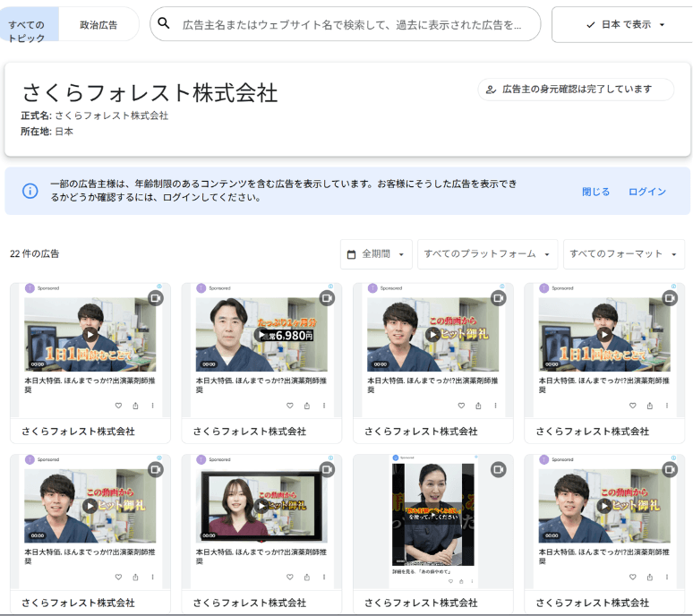
Task: Click the advertiser name under the vertical video ad
Action: click(421, 603)
